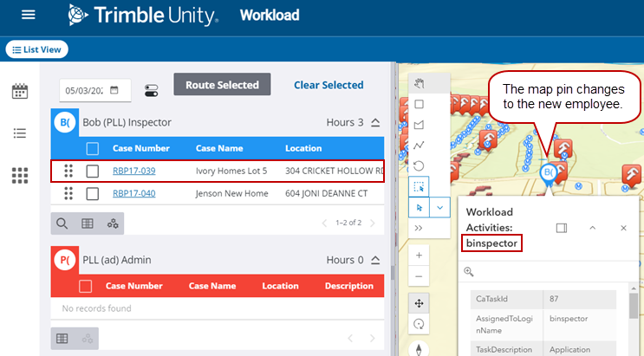Image resolution: width=644 pixels, height=356 pixels.
Task: Click disabled gears icon in Admin toolbar
Action: coord(87,339)
